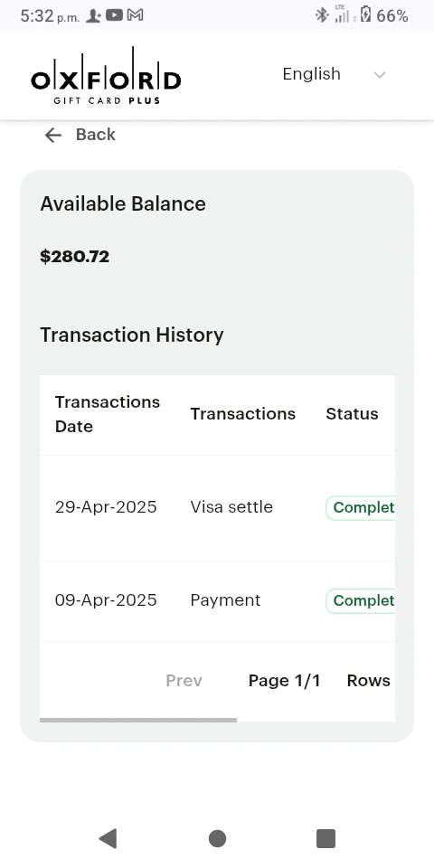Expand language chevron arrow
Image resolution: width=434 pixels, height=868 pixels.
pos(379,75)
